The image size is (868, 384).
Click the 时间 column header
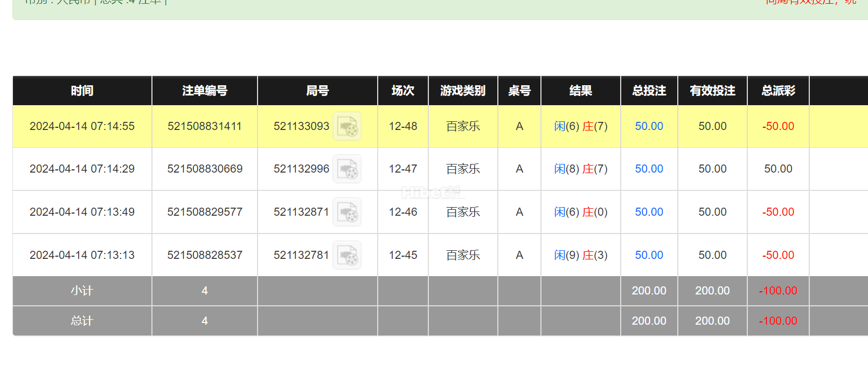82,91
